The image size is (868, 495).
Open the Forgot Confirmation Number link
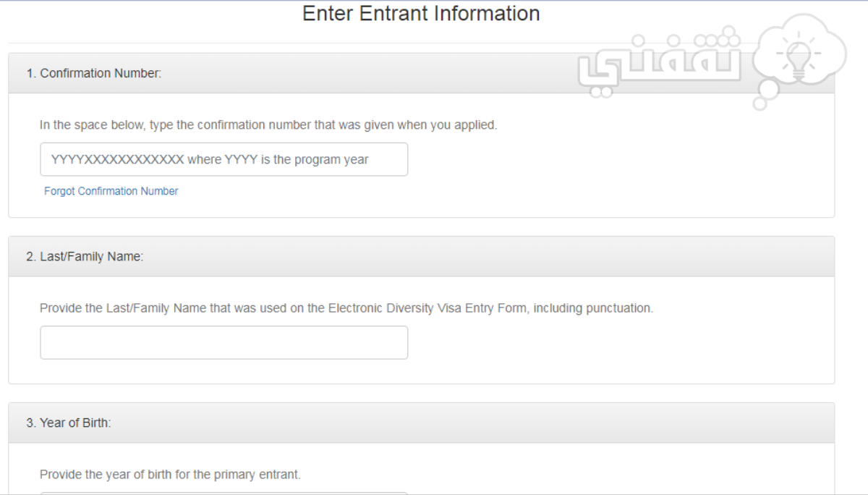click(111, 191)
